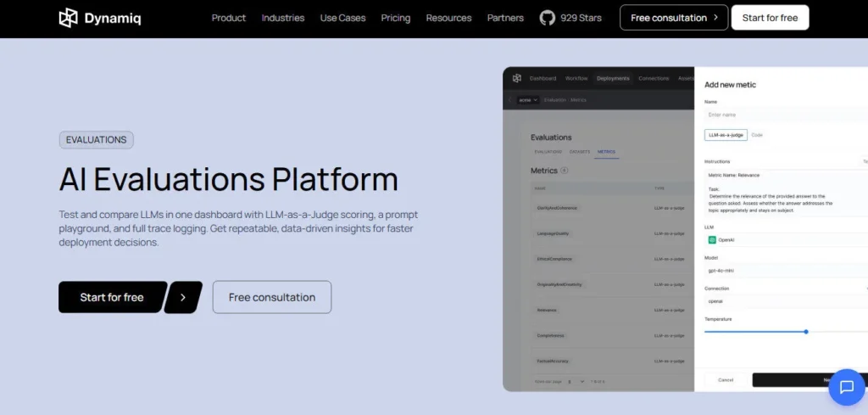Click the Temperature slider handle

click(806, 331)
